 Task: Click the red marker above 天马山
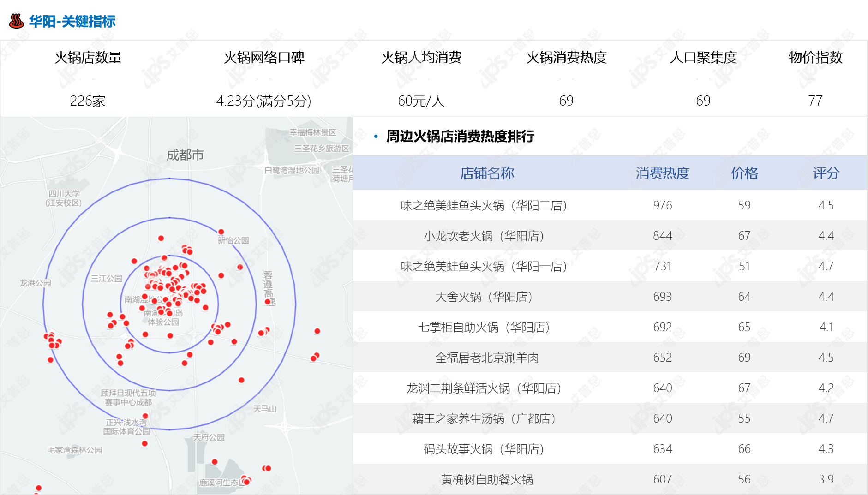[241, 380]
